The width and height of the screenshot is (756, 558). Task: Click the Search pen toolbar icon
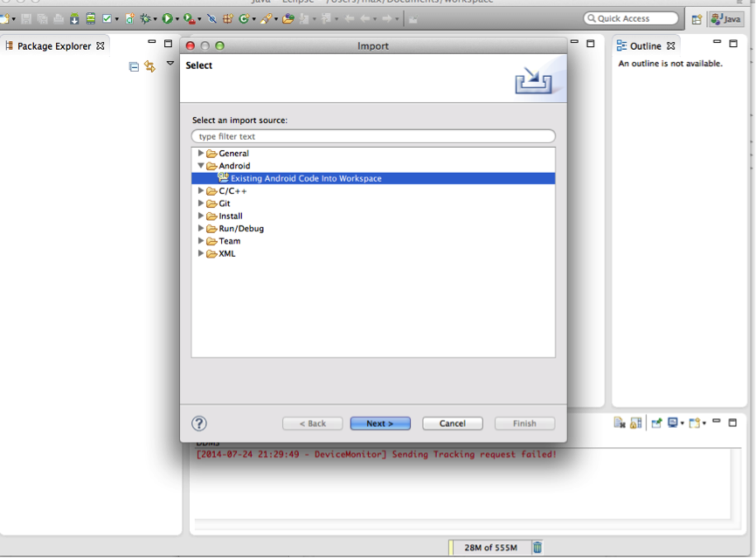click(x=266, y=19)
